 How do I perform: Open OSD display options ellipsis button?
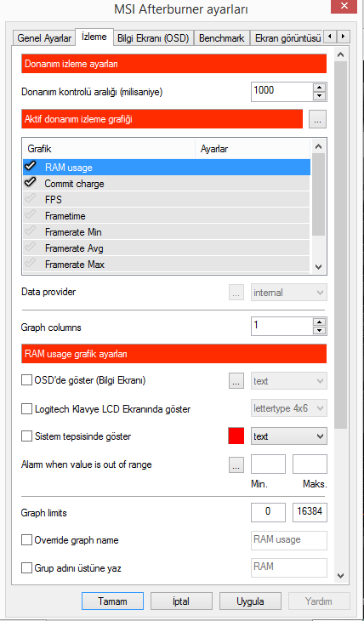pyautogui.click(x=236, y=381)
